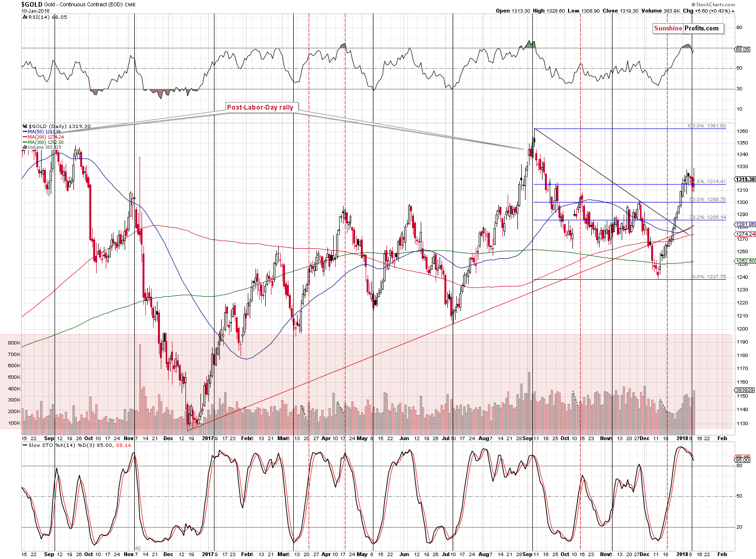Click the Gold - Continuous Contract (EOD) CME subtitle
The width and height of the screenshot is (756, 559).
pyautogui.click(x=90, y=4)
